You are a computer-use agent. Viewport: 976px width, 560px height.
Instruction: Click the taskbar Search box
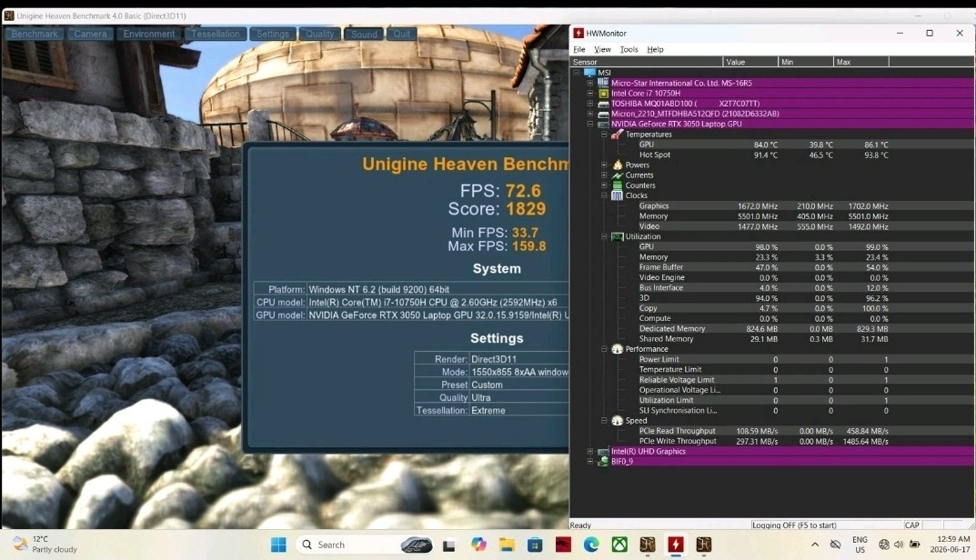364,545
